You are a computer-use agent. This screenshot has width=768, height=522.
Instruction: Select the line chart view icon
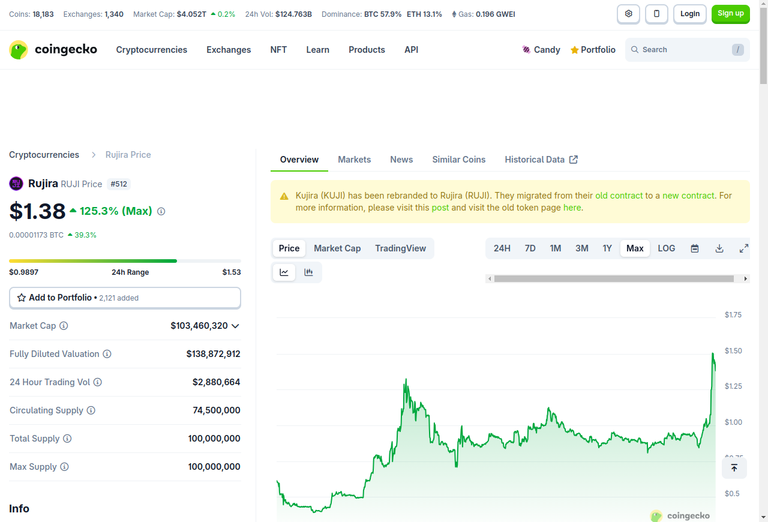coord(284,272)
